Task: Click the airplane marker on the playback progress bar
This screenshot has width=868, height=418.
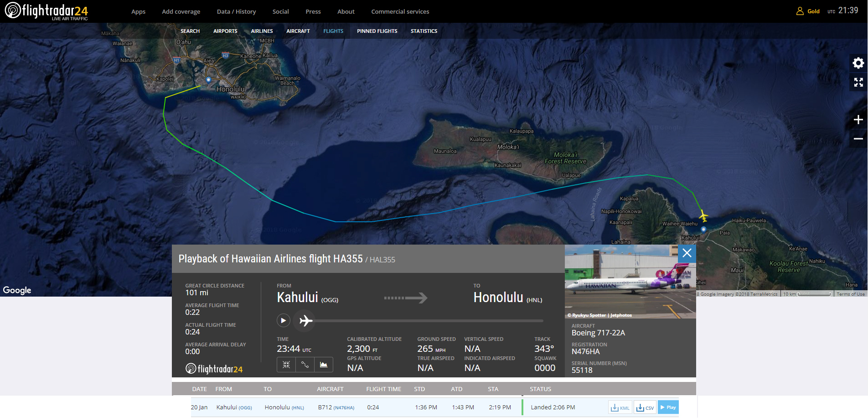Action: (x=305, y=321)
